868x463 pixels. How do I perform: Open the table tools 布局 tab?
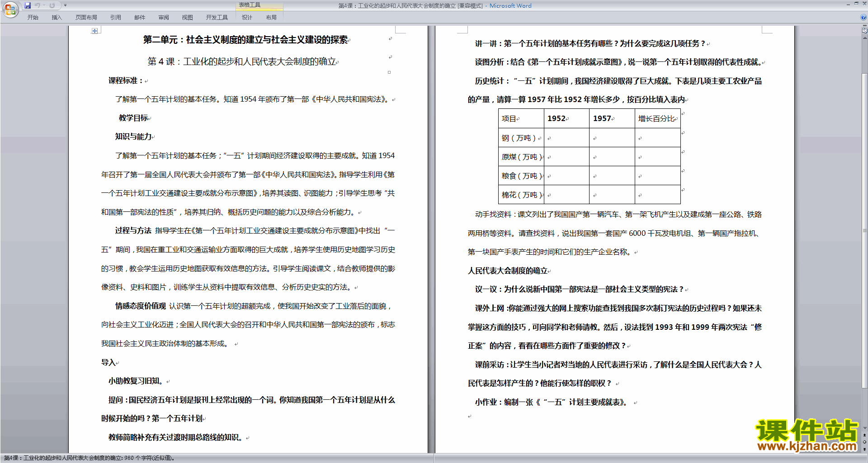click(x=271, y=17)
